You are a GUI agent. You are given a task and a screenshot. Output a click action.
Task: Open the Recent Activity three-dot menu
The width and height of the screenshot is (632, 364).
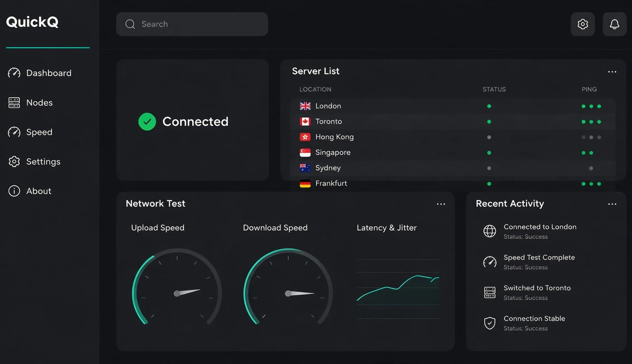coord(612,204)
